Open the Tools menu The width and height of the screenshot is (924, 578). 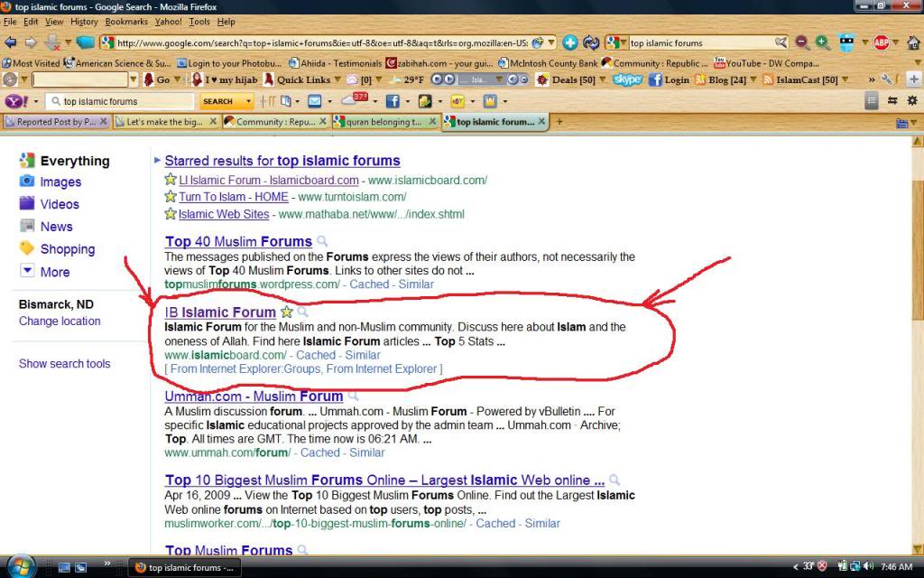[199, 22]
